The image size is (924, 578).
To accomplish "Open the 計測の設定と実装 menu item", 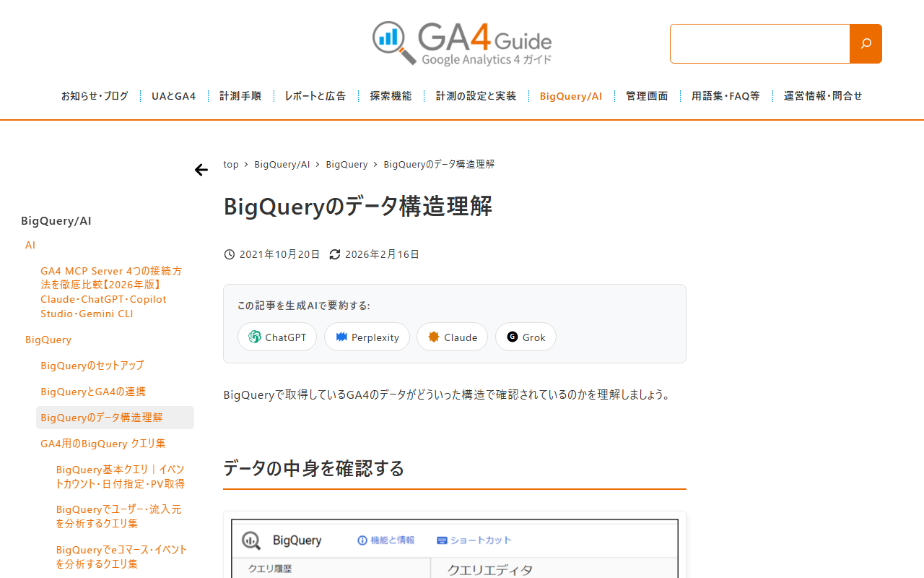I will (476, 96).
